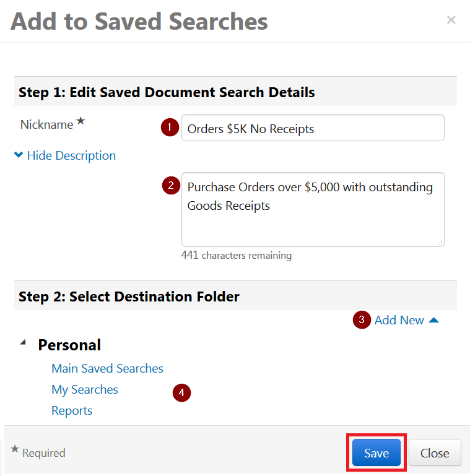Screen dimensions: 470x476
Task: Click the number 3 callout badge
Action: [x=361, y=320]
